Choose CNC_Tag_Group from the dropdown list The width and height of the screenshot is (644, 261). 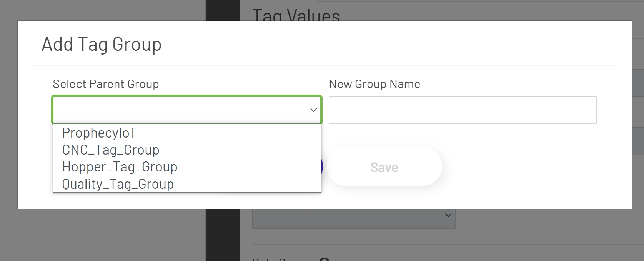(x=110, y=150)
